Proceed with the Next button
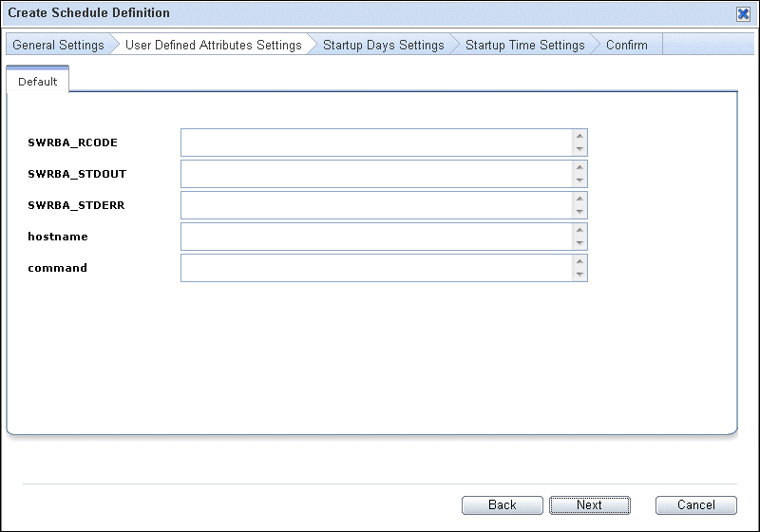 589,504
